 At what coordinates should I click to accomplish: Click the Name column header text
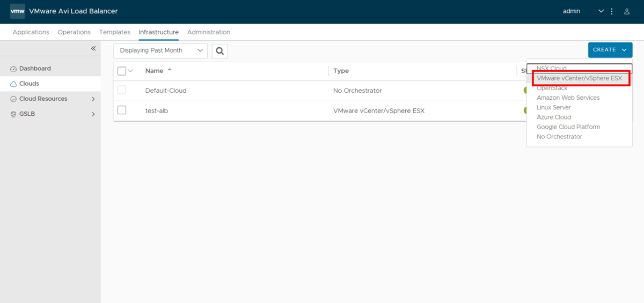click(x=154, y=71)
